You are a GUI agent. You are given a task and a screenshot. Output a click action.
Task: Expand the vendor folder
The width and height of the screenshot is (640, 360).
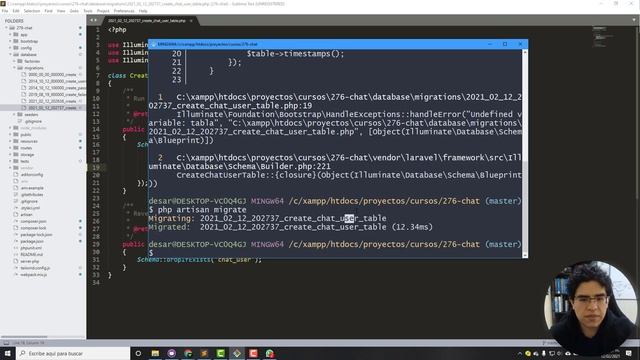click(x=11, y=168)
